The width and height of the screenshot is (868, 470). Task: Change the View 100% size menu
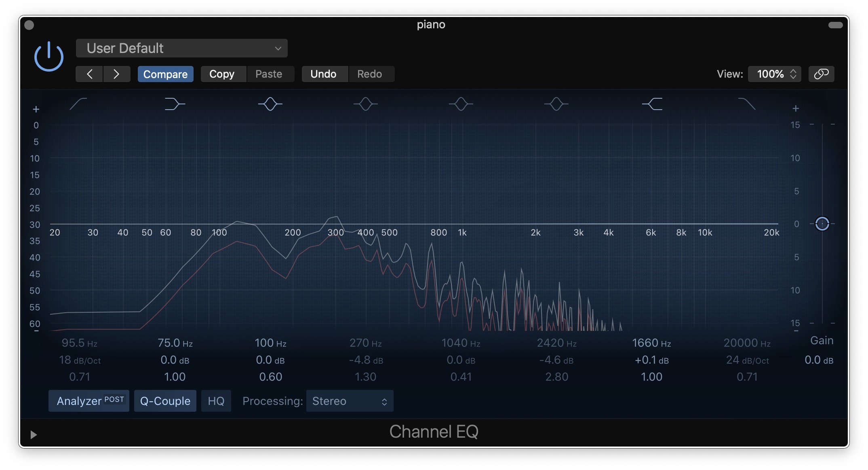[774, 74]
